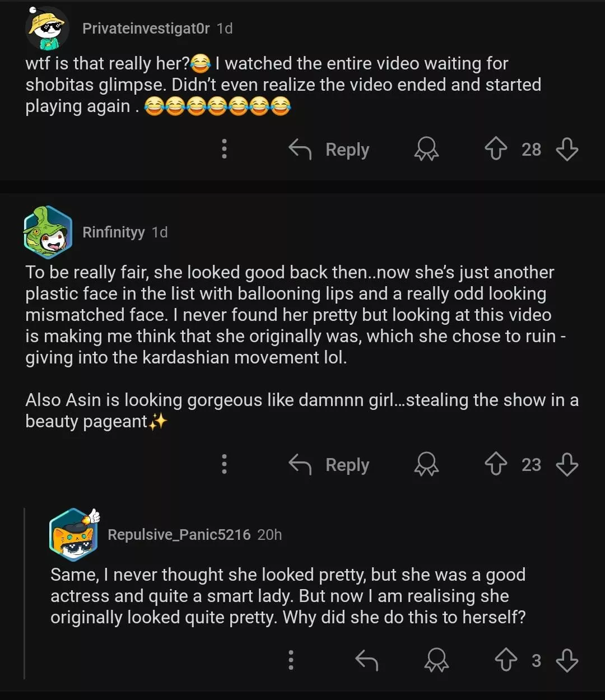Collapse thread using the reply indent line
Screen dimensions: 605x700
tap(25, 594)
